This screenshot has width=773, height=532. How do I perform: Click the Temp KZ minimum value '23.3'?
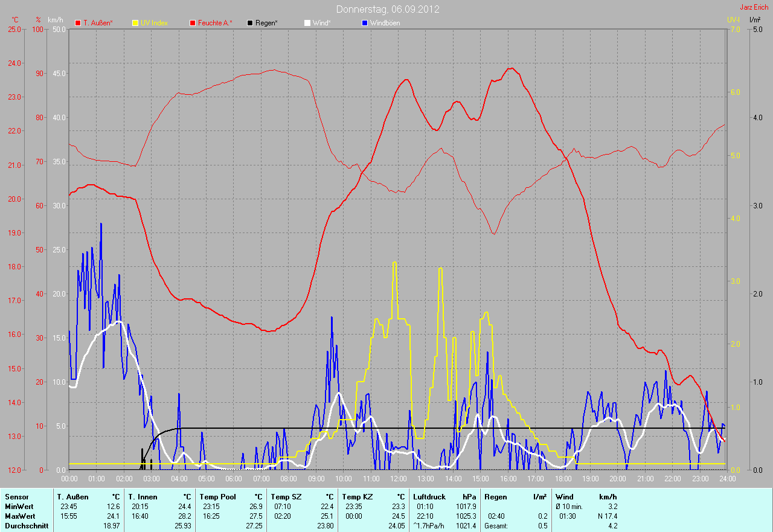[x=399, y=507]
